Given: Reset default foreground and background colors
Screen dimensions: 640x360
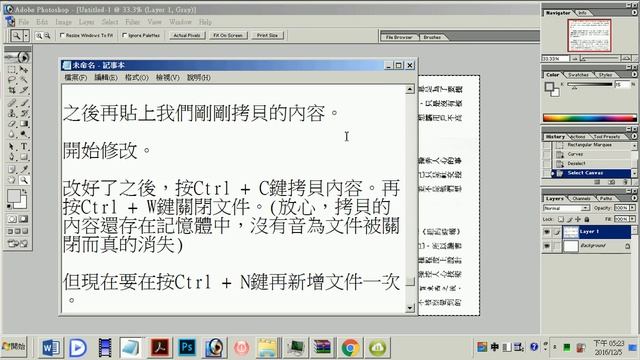Looking at the screenshot, I should 9,207.
